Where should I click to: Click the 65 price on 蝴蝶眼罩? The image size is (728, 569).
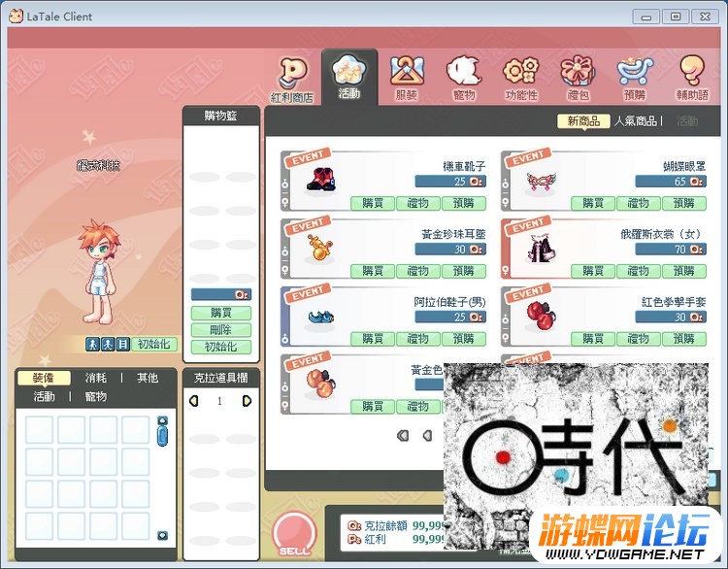[671, 182]
